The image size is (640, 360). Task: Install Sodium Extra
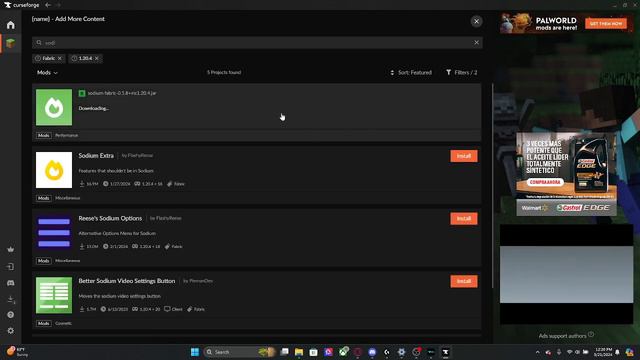(464, 156)
